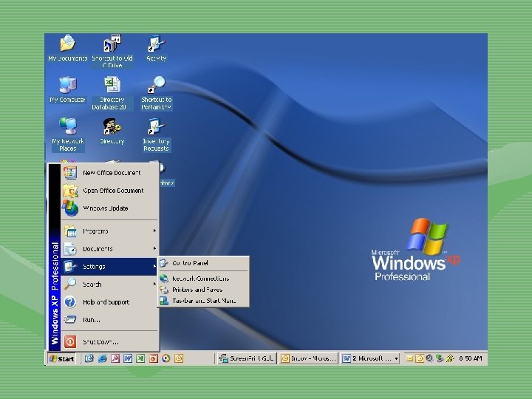Image resolution: width=532 pixels, height=399 pixels.
Task: Open the Inventory Requests desktop shortcut
Action: point(156,134)
